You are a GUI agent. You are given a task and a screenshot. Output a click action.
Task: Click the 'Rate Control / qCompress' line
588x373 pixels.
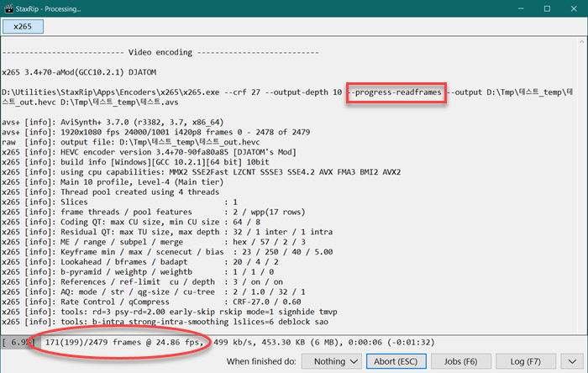(x=151, y=302)
